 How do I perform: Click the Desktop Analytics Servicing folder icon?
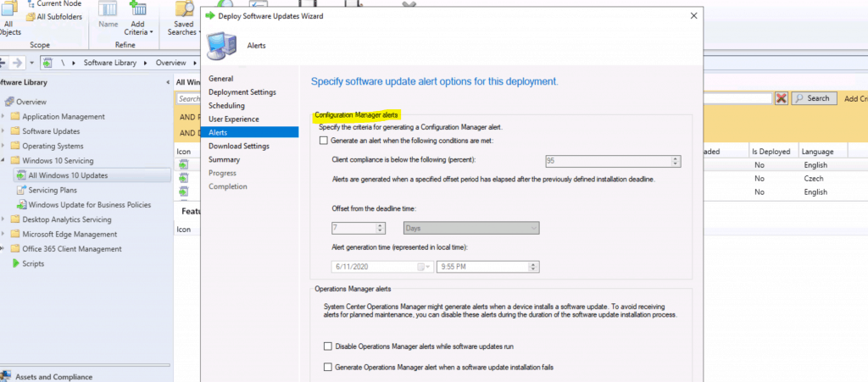(15, 219)
